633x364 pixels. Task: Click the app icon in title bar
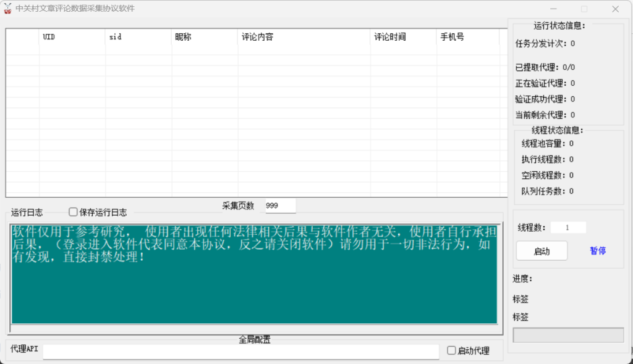8,9
